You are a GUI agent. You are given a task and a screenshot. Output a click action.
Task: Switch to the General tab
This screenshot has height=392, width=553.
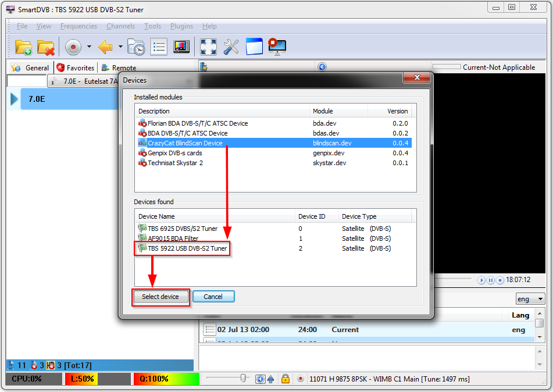click(30, 67)
